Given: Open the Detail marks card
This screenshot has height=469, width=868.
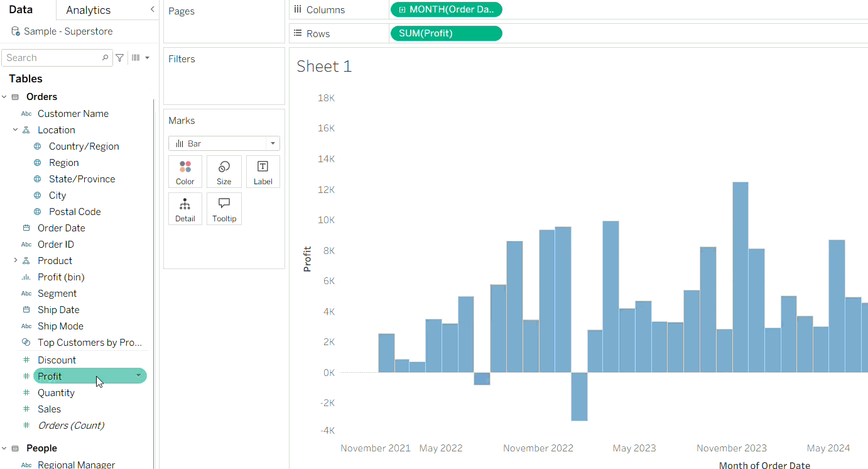Looking at the screenshot, I should [x=185, y=209].
